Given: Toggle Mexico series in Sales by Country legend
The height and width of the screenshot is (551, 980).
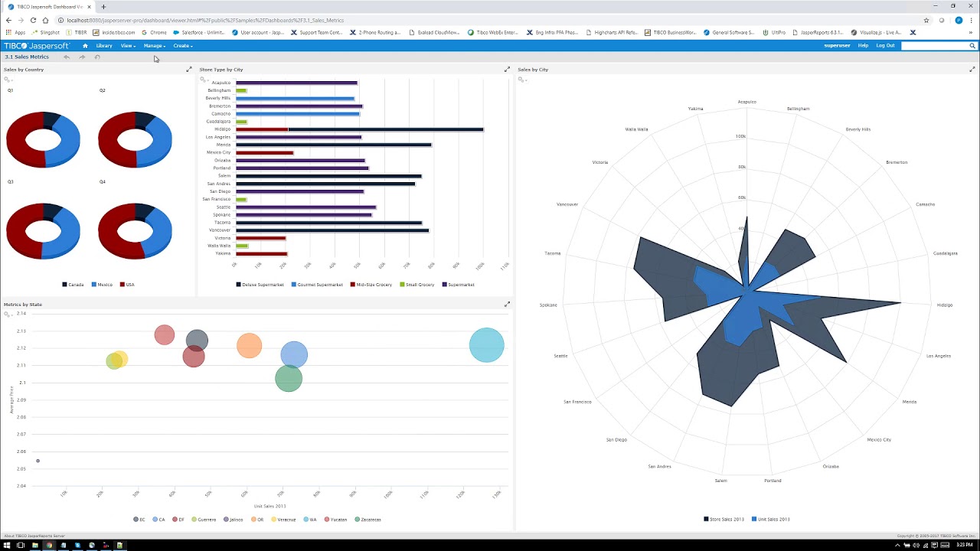Looking at the screenshot, I should click(x=102, y=285).
